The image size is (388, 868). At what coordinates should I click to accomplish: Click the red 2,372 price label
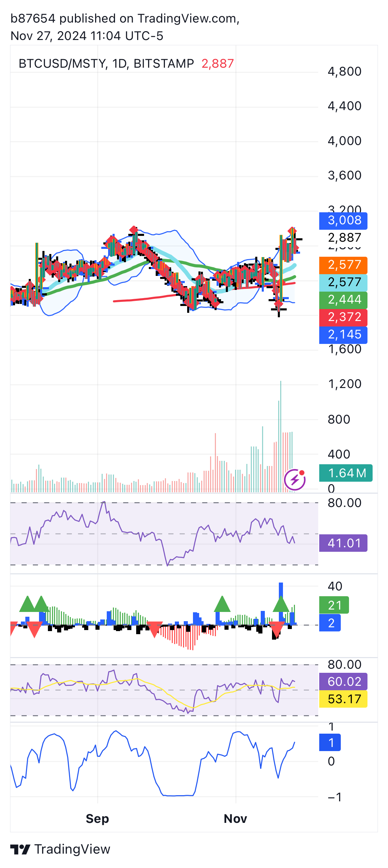343,317
